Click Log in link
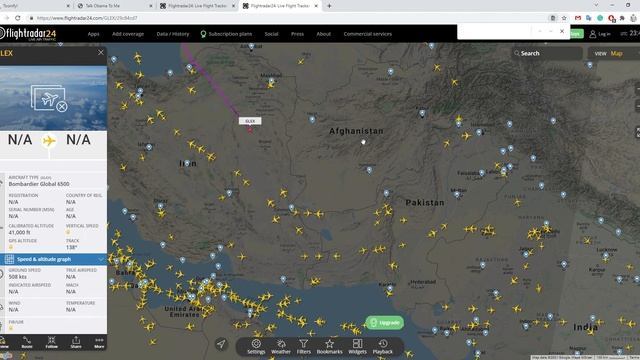The height and width of the screenshot is (360, 640). [x=600, y=34]
